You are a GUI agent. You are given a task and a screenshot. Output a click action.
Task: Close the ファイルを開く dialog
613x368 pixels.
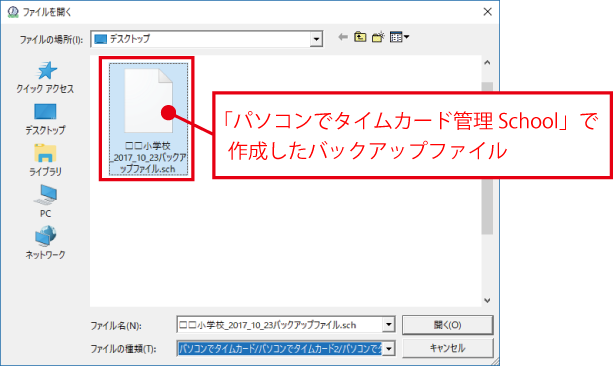(x=488, y=12)
